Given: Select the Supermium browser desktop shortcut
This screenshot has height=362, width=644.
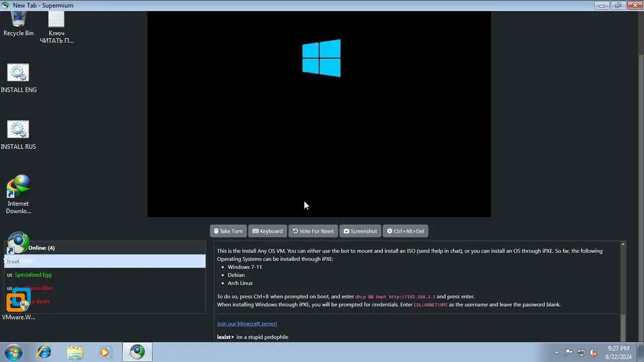Looking at the screenshot, I should [18, 242].
